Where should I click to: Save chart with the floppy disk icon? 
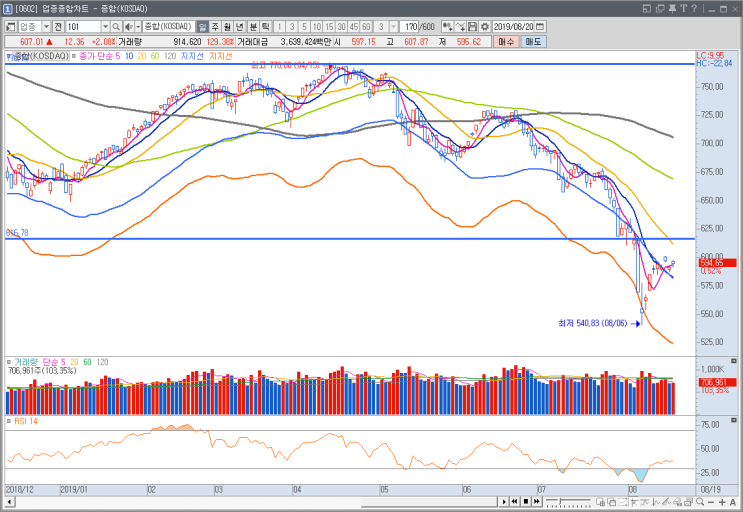click(472, 27)
